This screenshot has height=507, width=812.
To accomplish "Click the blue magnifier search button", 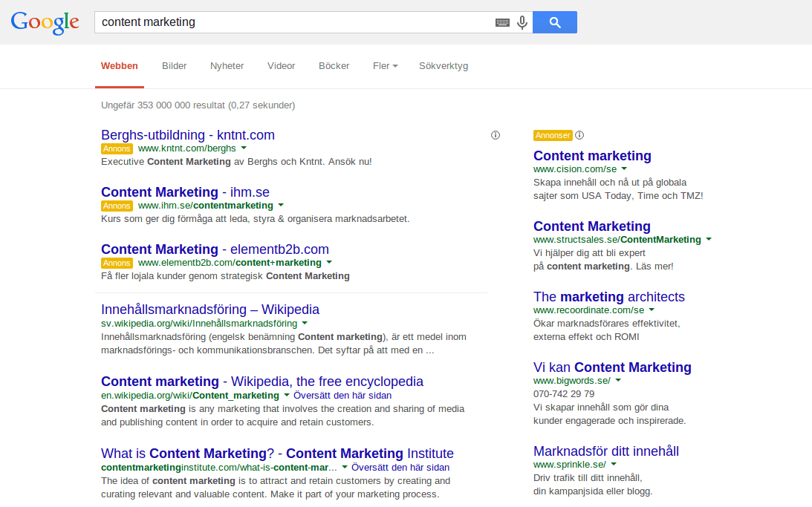I will 555,22.
